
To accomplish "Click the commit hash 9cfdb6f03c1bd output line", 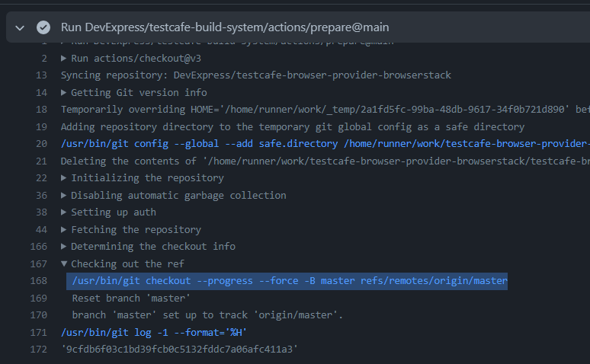I will (179, 350).
